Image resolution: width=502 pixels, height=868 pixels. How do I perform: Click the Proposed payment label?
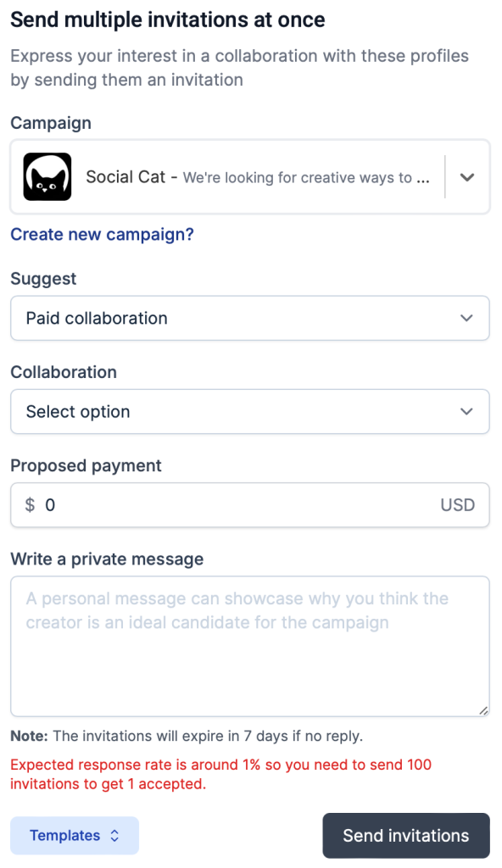pyautogui.click(x=86, y=465)
